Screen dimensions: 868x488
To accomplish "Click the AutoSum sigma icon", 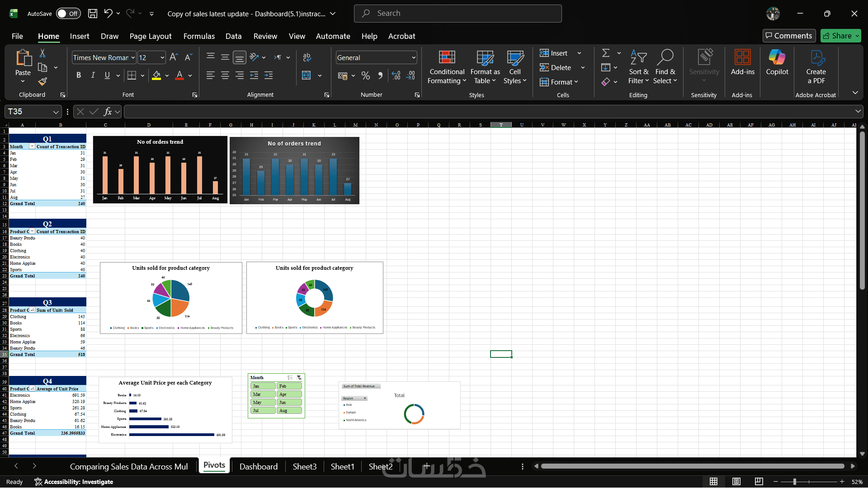I will tap(606, 53).
